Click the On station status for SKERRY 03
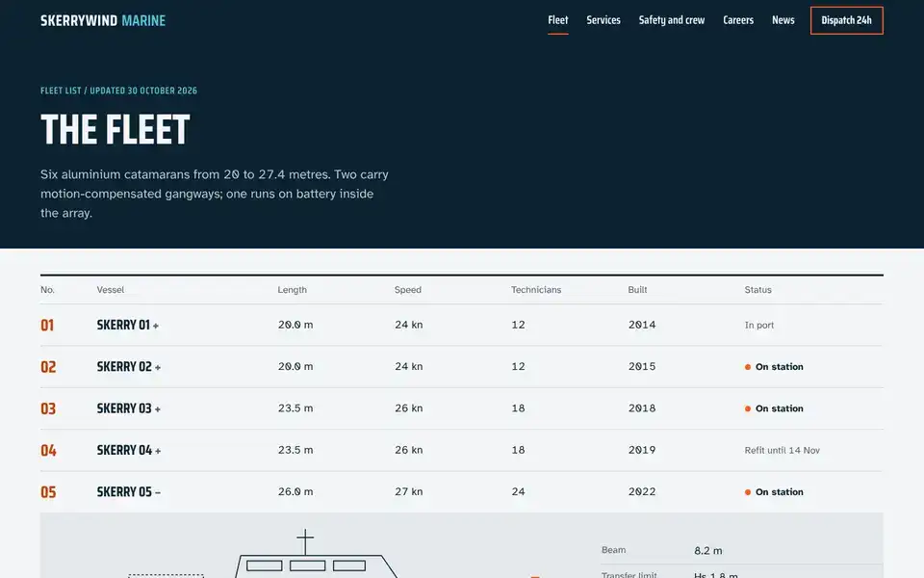The image size is (924, 578). pos(774,408)
